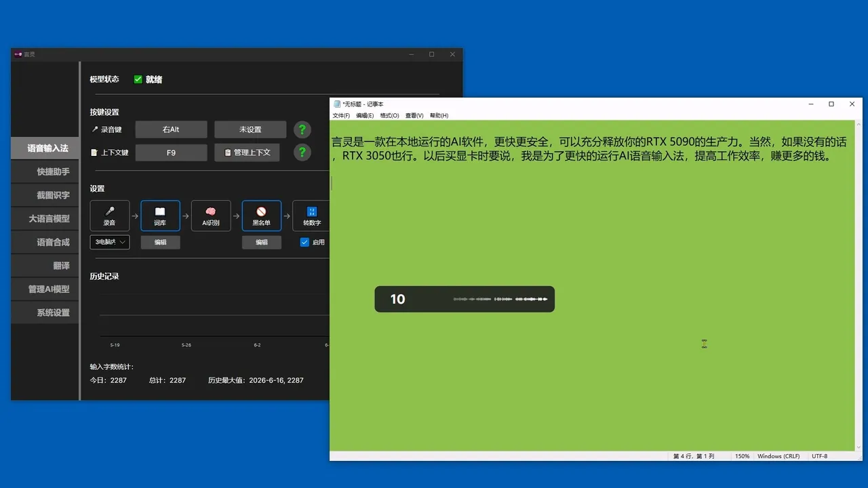Click the 5-26 date label on chart
The height and width of the screenshot is (488, 868).
[186, 345]
